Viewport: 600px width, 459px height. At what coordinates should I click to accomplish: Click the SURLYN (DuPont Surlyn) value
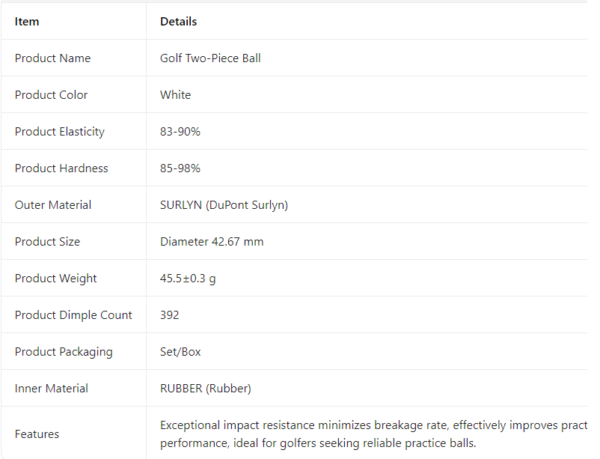224,205
